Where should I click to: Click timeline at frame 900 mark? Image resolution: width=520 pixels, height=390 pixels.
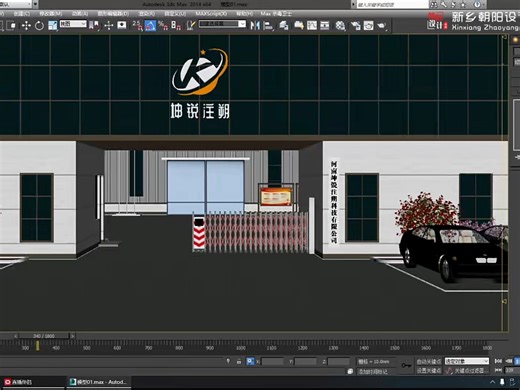click(x=210, y=348)
